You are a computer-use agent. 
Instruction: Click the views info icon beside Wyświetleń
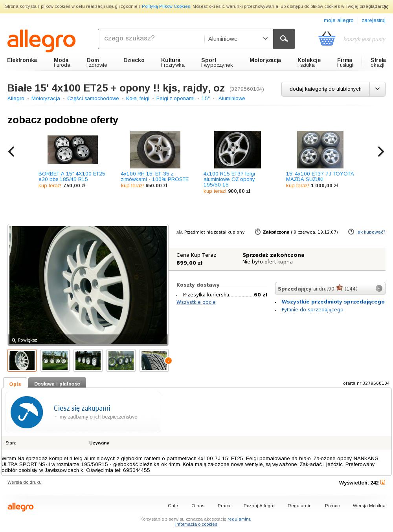[x=383, y=482]
